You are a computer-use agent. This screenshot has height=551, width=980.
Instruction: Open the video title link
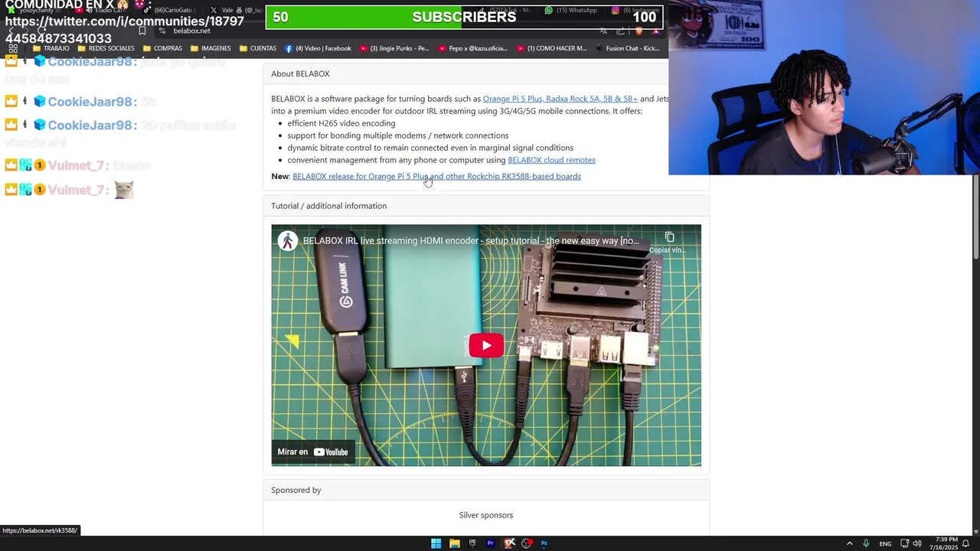click(x=471, y=240)
